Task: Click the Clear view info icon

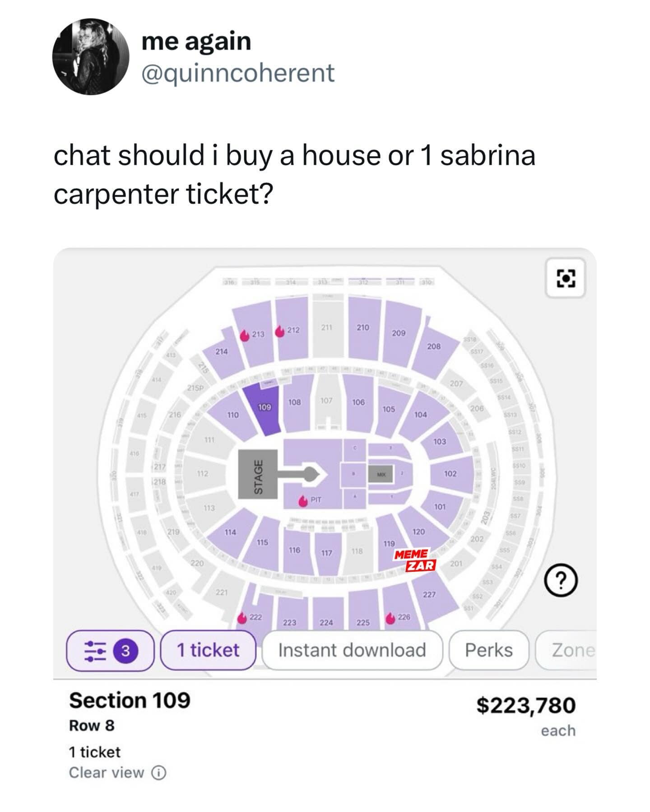Action: pos(158,773)
